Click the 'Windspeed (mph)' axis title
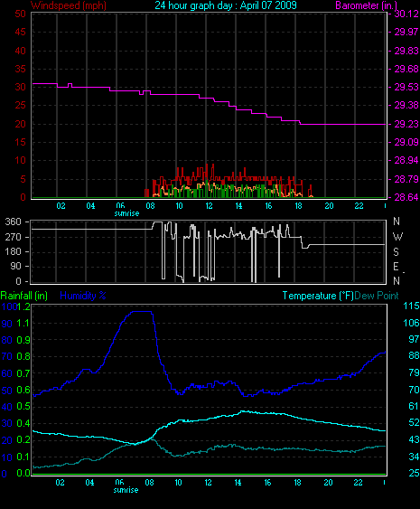Viewport: 420px width, 509px height. (69, 5)
